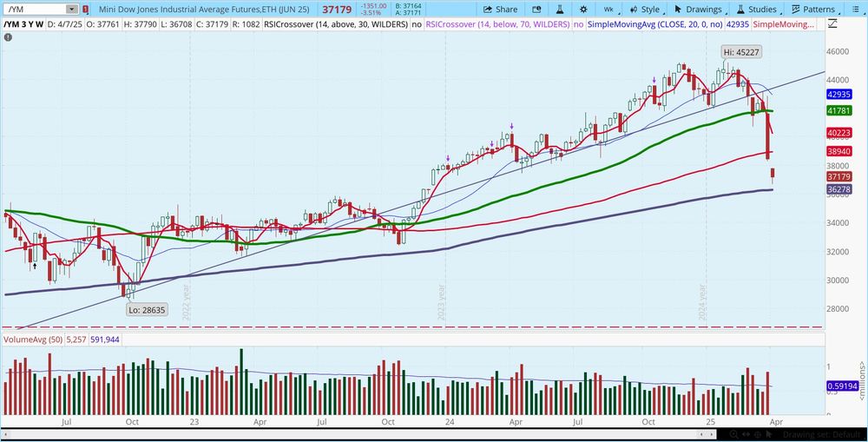Image resolution: width=868 pixels, height=442 pixels.
Task: Click the green 41781 price axis label
Action: point(838,111)
